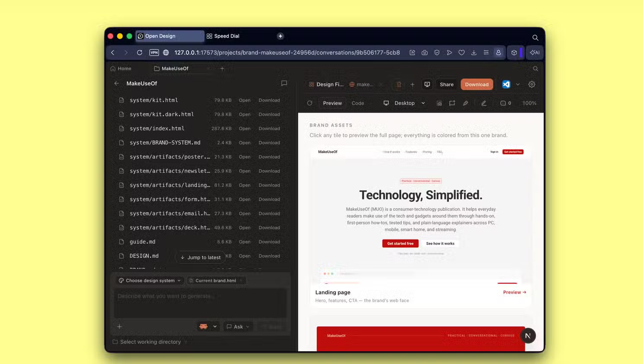643x364 pixels.
Task: Go back with the browser back arrow
Action: 113,53
